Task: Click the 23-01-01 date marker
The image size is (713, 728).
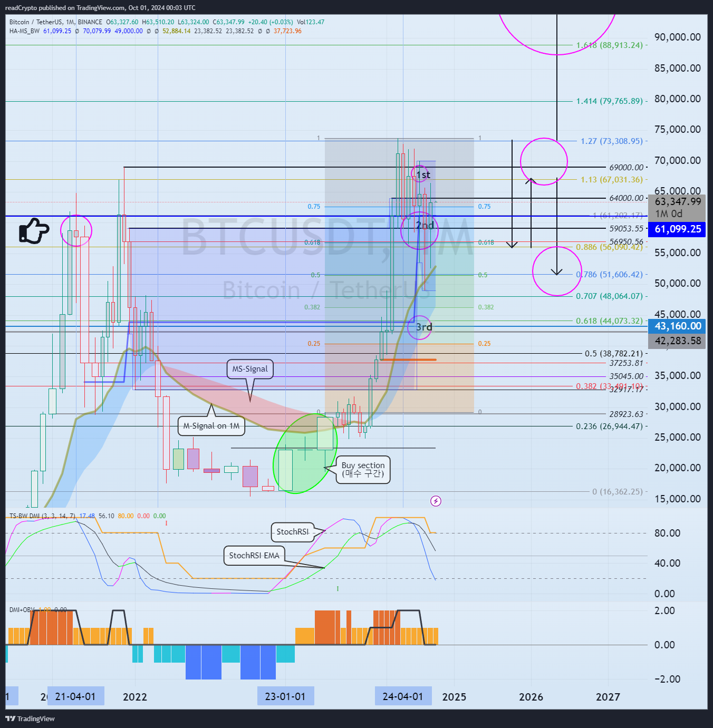Action: (285, 696)
